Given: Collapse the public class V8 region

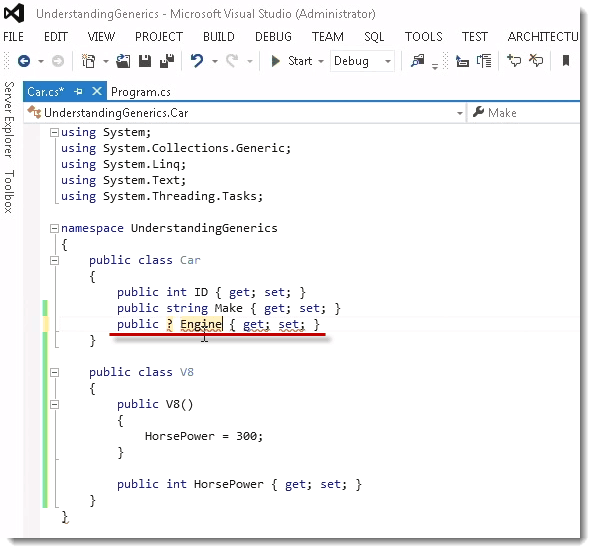Looking at the screenshot, I should pos(55,372).
